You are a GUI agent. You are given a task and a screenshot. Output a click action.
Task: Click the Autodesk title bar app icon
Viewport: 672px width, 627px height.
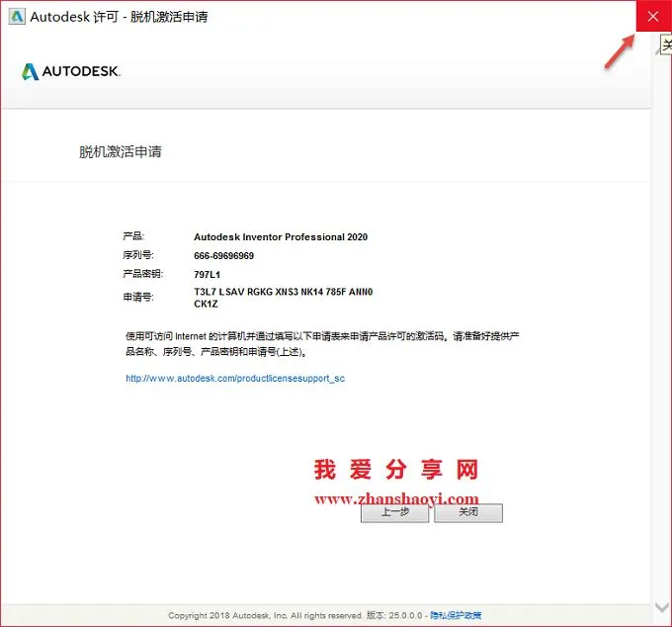tap(17, 17)
